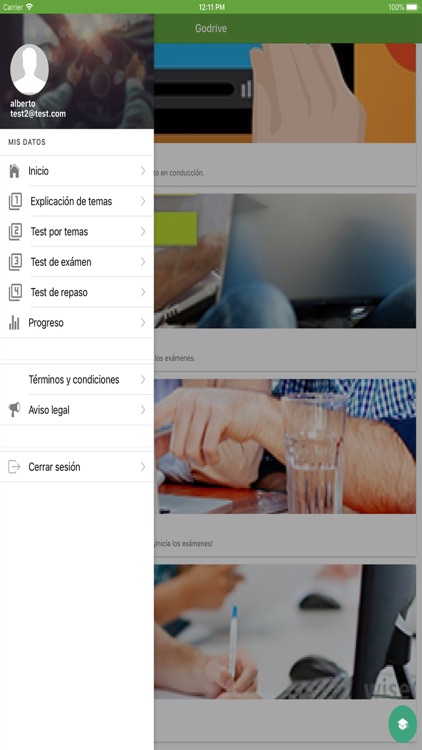Click the megaphone icon for Aviso legal
Screen dimensions: 422x750
(14, 409)
